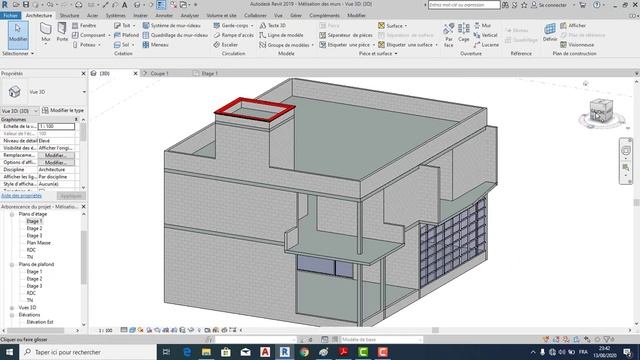This screenshot has width=640, height=360.
Task: Click the Définir work plane tool
Action: 550,33
